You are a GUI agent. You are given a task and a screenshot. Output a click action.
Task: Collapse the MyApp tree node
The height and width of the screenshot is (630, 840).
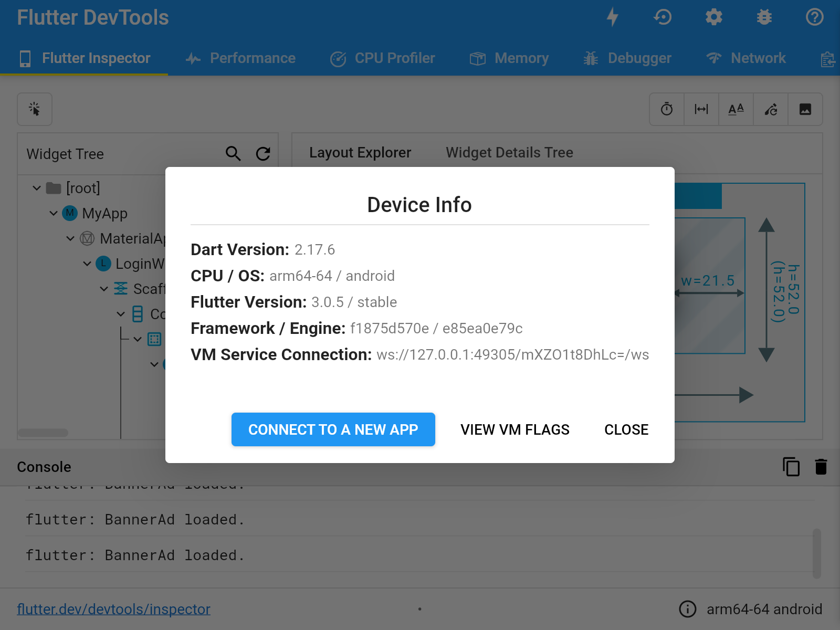pyautogui.click(x=54, y=213)
